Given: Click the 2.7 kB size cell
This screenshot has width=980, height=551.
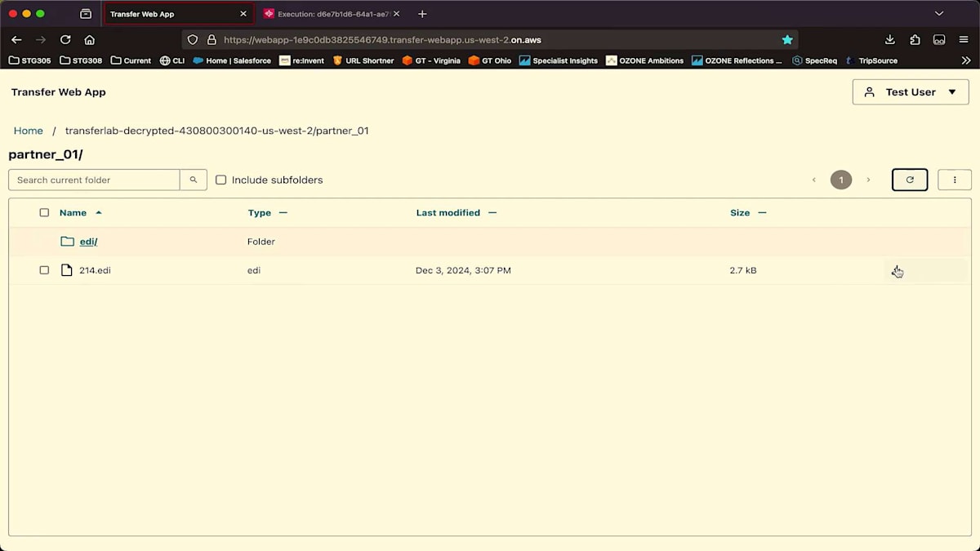Looking at the screenshot, I should click(743, 270).
